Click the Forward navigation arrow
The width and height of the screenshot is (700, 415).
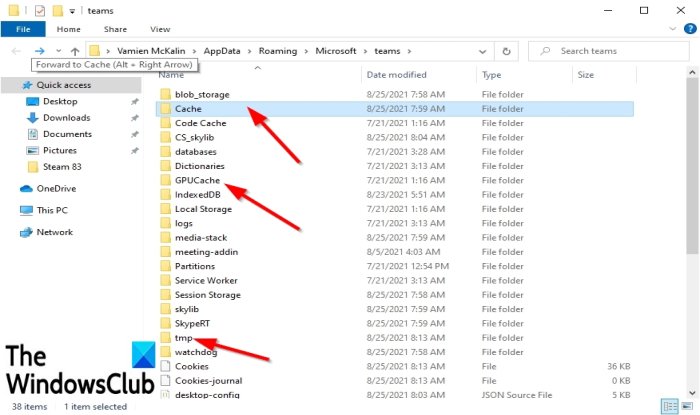point(39,51)
